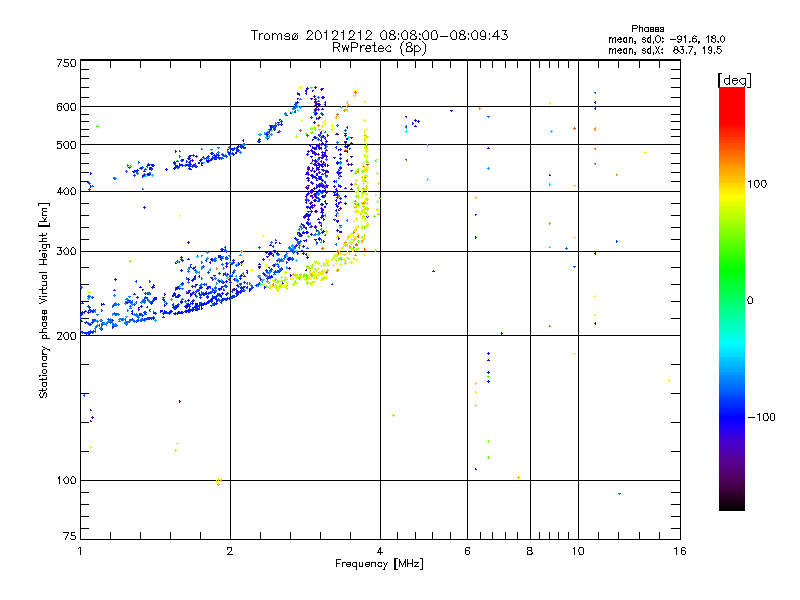Screen dimensions: 800x600
Task: Click the '[deg]' colorbar unit label
Action: click(x=734, y=80)
